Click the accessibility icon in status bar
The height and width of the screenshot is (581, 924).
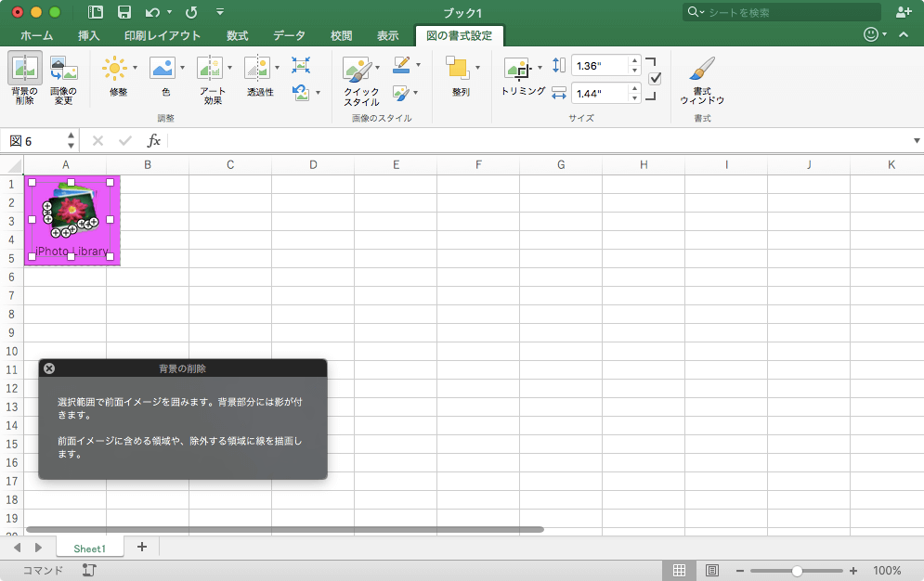point(89,570)
